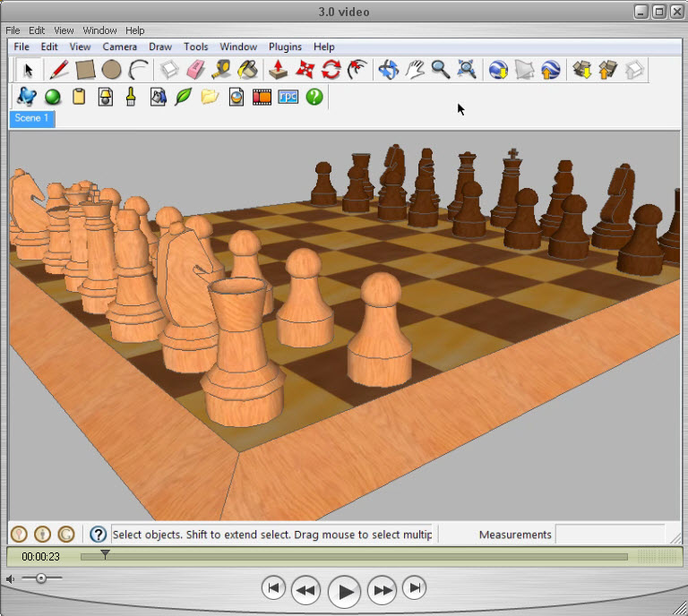Select the Paint Bucket tool
Viewport: 688px width, 616px height.
[x=248, y=69]
